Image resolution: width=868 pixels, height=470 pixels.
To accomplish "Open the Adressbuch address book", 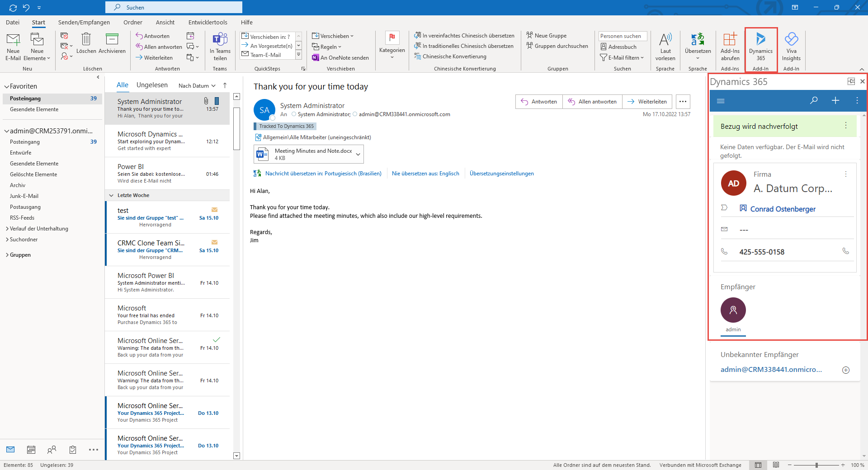I will [618, 47].
